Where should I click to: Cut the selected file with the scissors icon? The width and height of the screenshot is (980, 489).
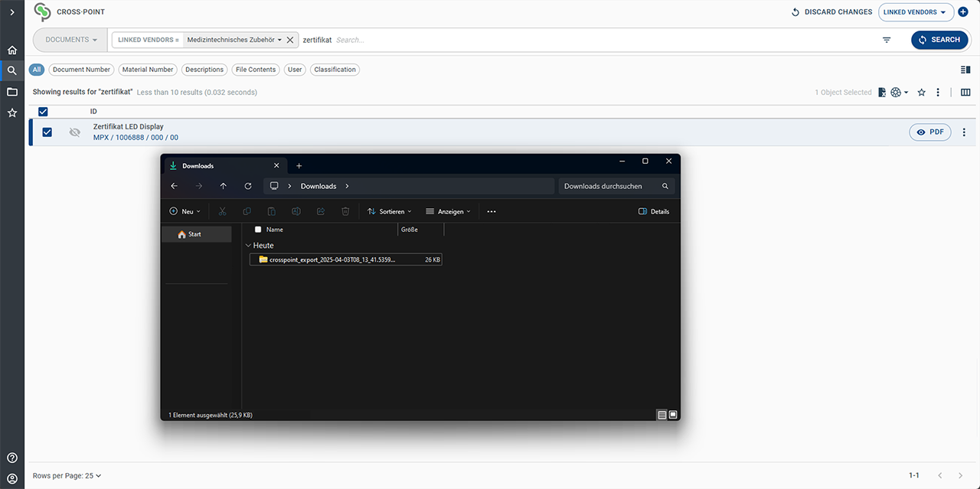tap(222, 211)
